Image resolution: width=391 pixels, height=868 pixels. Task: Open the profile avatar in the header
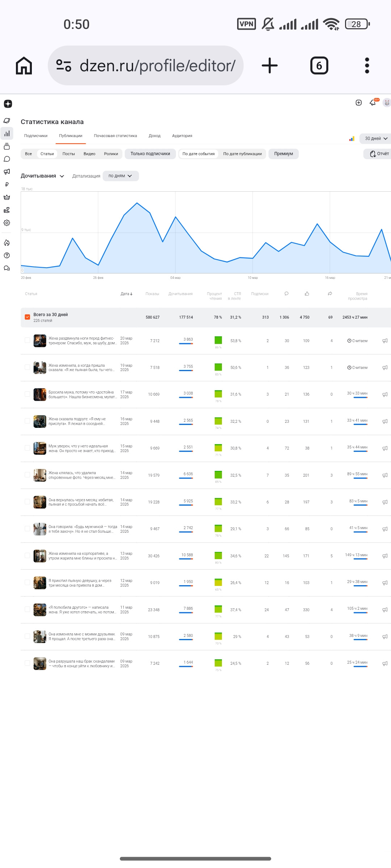pyautogui.click(x=387, y=103)
